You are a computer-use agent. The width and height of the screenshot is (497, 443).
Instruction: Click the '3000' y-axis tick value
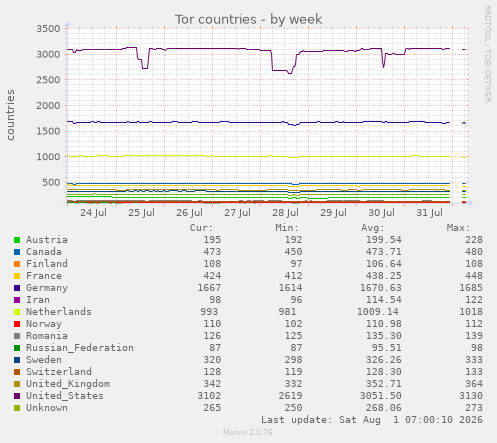point(48,54)
